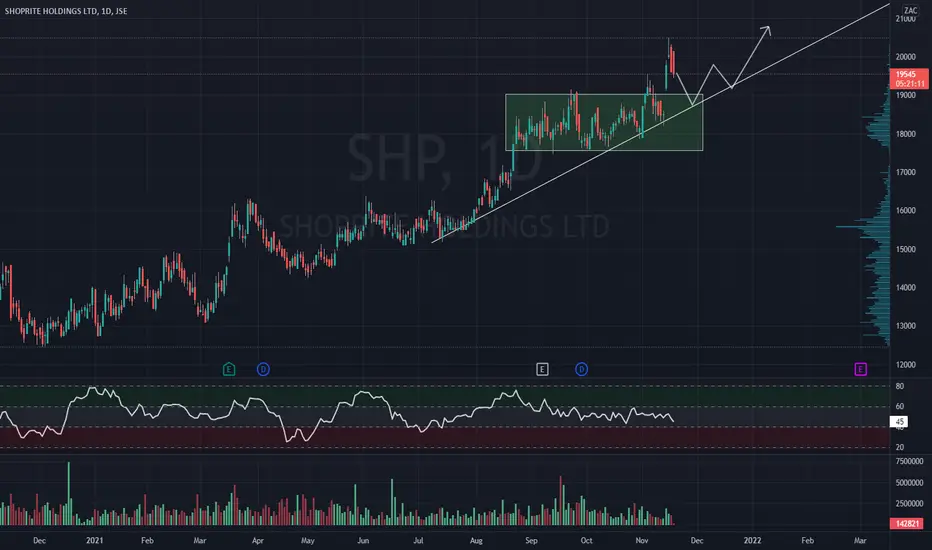
Task: Click the Sep label on time axis
Action: [x=531, y=540]
